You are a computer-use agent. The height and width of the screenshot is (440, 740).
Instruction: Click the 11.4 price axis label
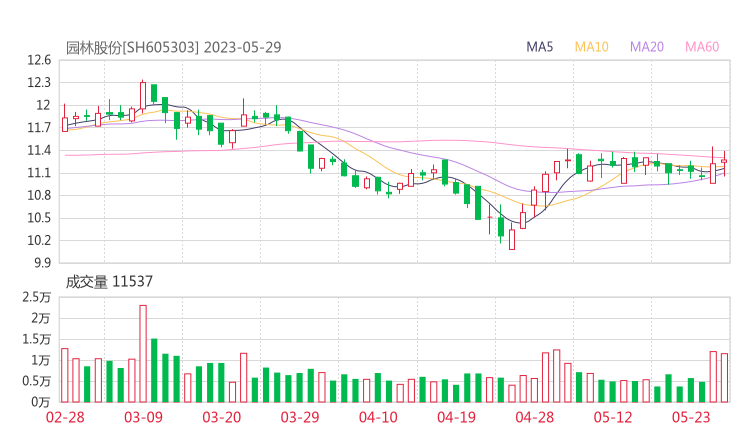coord(39,151)
